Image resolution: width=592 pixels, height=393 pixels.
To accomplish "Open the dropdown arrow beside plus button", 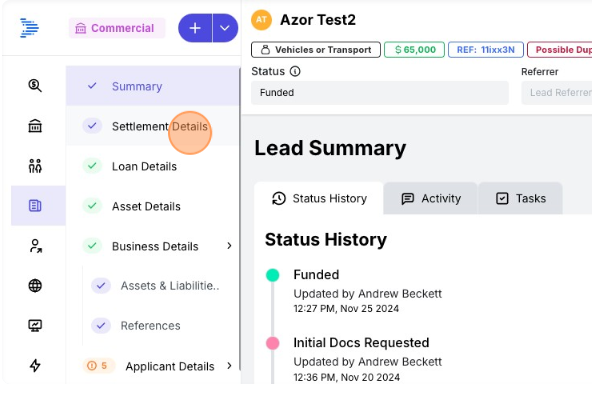I will (x=225, y=28).
